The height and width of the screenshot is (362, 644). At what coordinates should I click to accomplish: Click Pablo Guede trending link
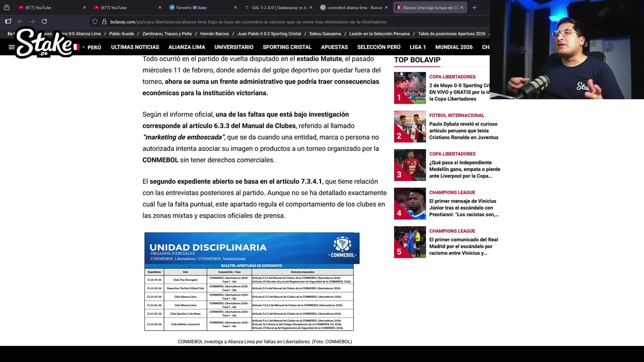click(x=121, y=34)
